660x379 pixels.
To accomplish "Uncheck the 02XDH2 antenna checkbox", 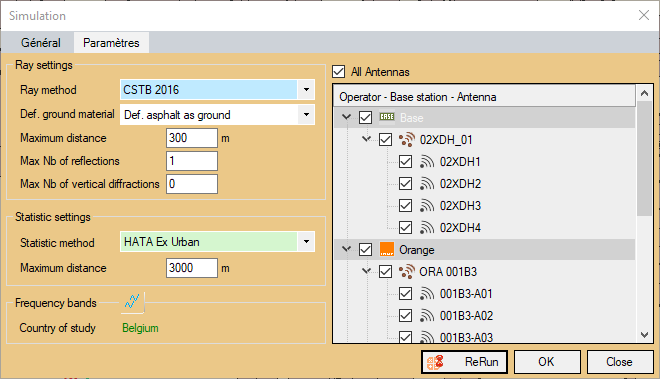I will point(405,183).
